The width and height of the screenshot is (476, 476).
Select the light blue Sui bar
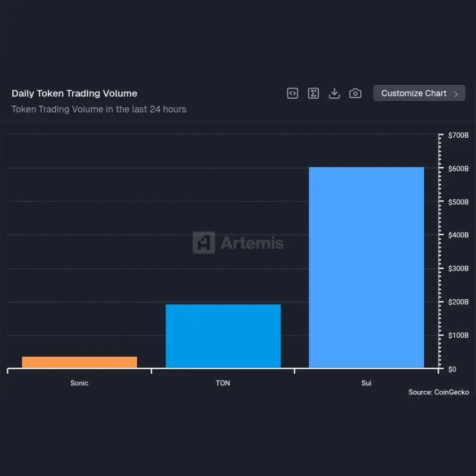367,267
